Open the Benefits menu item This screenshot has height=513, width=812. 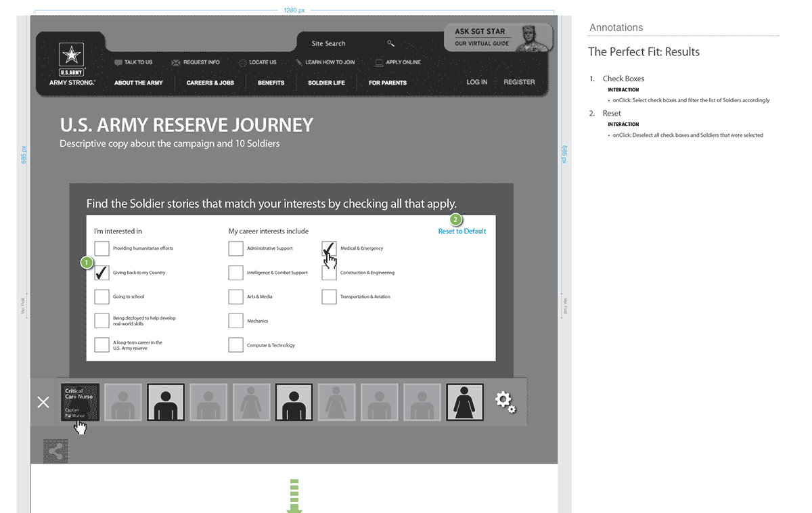coord(271,83)
